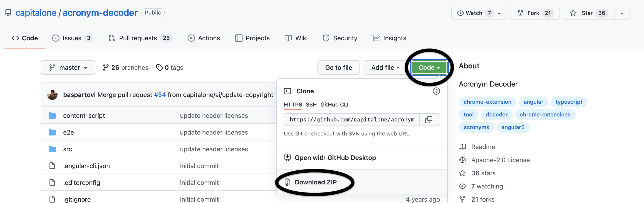Click the .angular-cli.json file icon

pyautogui.click(x=52, y=166)
